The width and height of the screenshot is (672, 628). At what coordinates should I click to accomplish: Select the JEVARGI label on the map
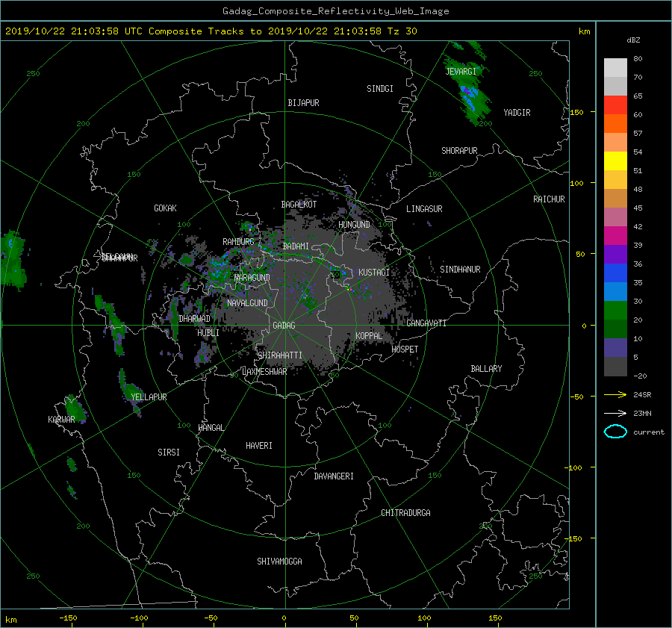click(x=461, y=72)
